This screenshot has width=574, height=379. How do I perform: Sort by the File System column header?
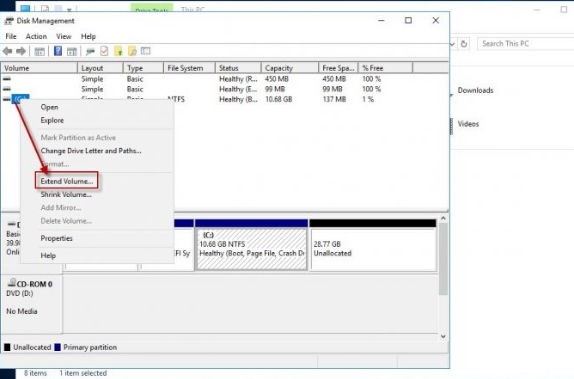[x=189, y=68]
